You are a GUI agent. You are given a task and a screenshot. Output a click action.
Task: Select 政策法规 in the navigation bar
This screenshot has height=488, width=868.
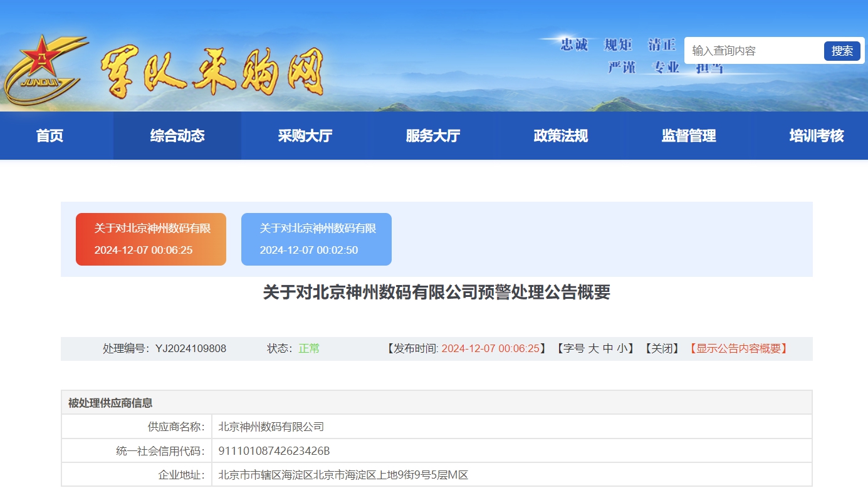561,136
